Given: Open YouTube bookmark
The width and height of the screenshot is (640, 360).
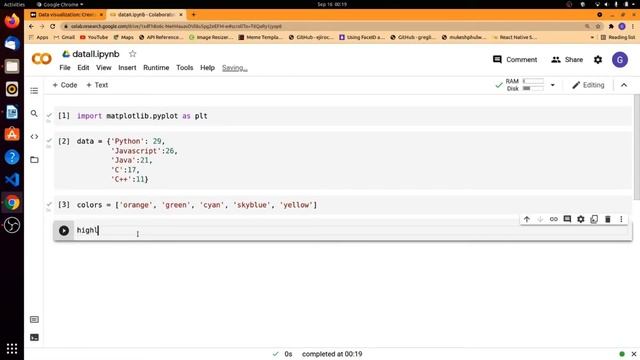Looking at the screenshot, I should [94, 37].
